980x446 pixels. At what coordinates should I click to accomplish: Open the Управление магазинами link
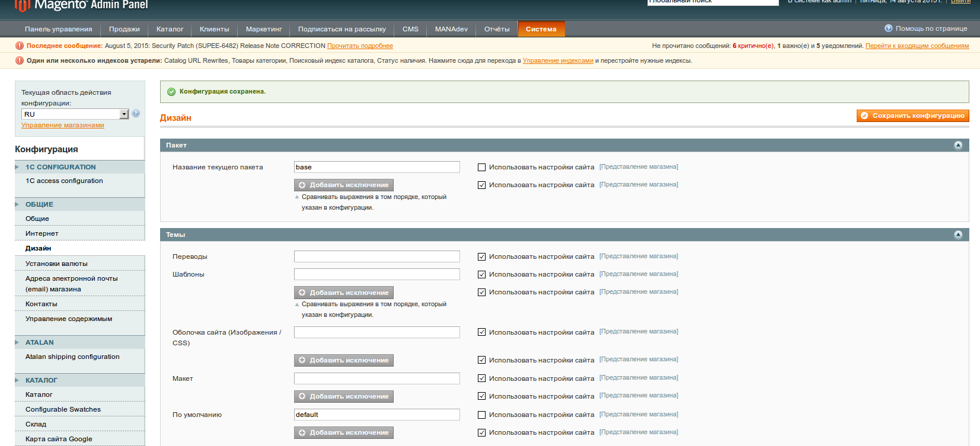pos(63,125)
